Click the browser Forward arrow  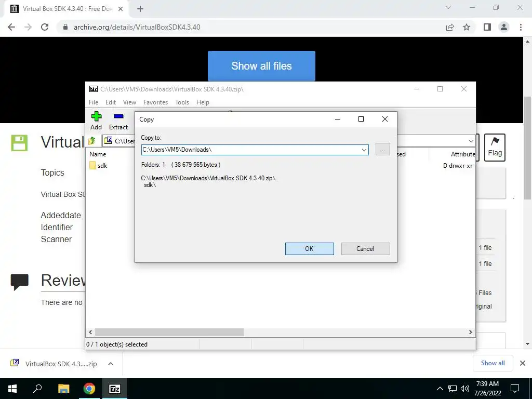coord(28,27)
